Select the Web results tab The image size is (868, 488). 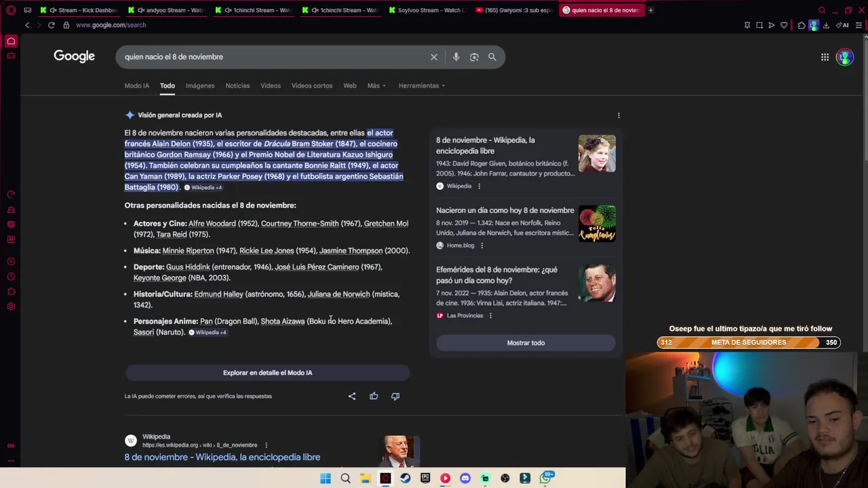coord(350,85)
